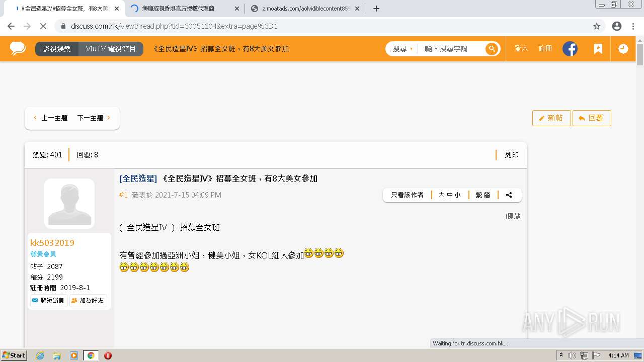
Task: Click the 新帖 new post button
Action: [551, 118]
